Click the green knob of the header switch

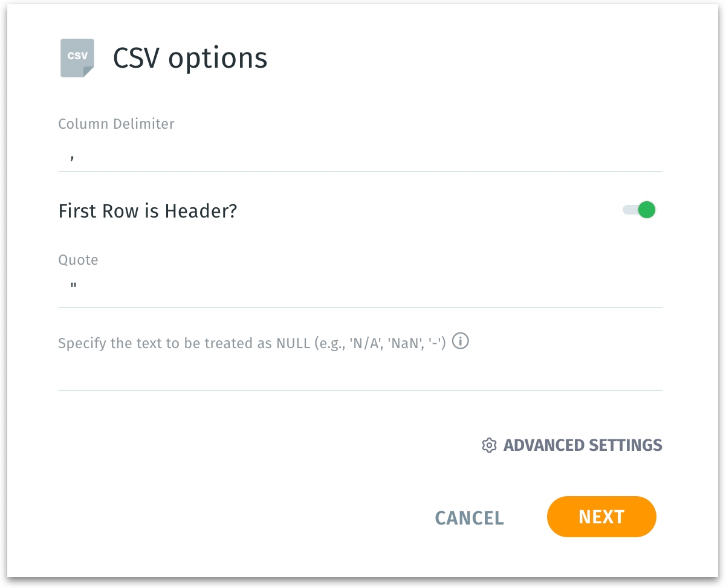[x=647, y=210]
